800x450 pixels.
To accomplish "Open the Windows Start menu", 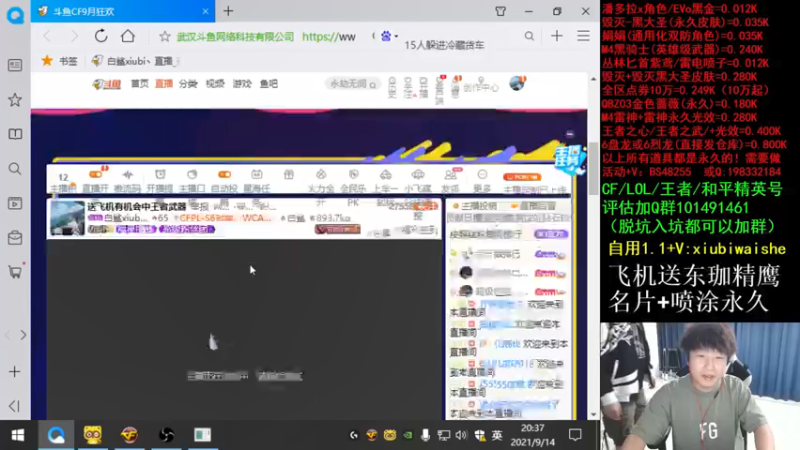I will pyautogui.click(x=18, y=435).
